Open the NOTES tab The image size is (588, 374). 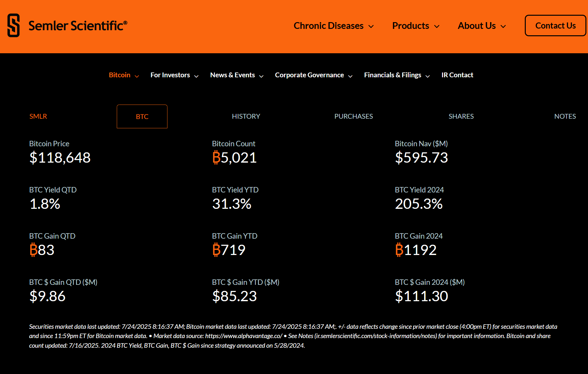[565, 116]
